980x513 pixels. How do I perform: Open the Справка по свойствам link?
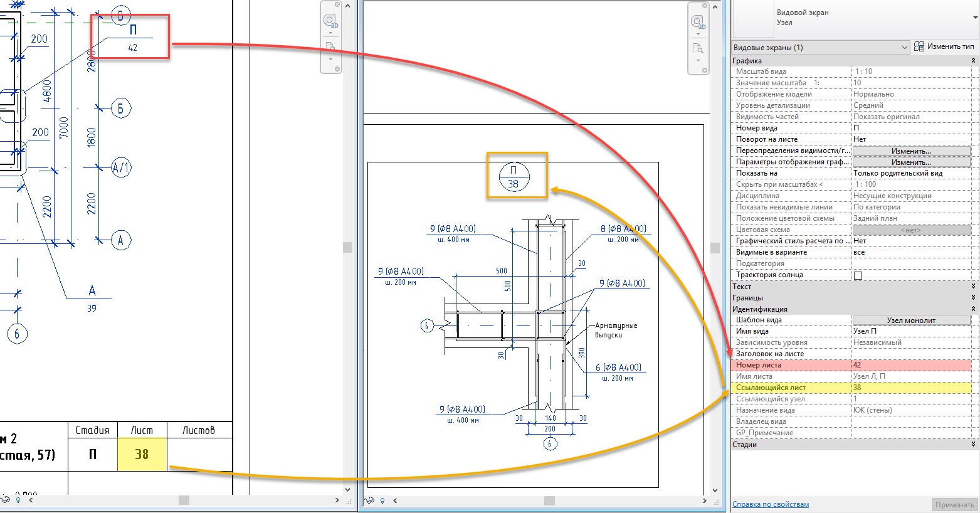click(x=771, y=504)
